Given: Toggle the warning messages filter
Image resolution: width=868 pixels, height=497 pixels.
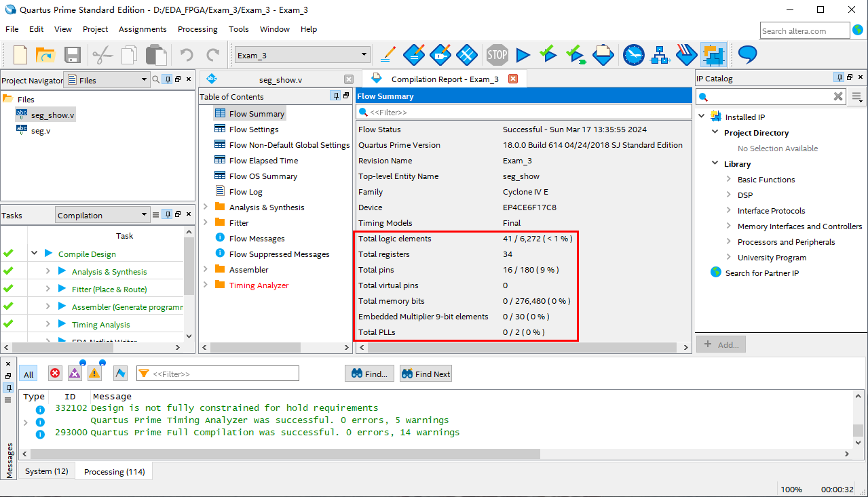Looking at the screenshot, I should [94, 373].
